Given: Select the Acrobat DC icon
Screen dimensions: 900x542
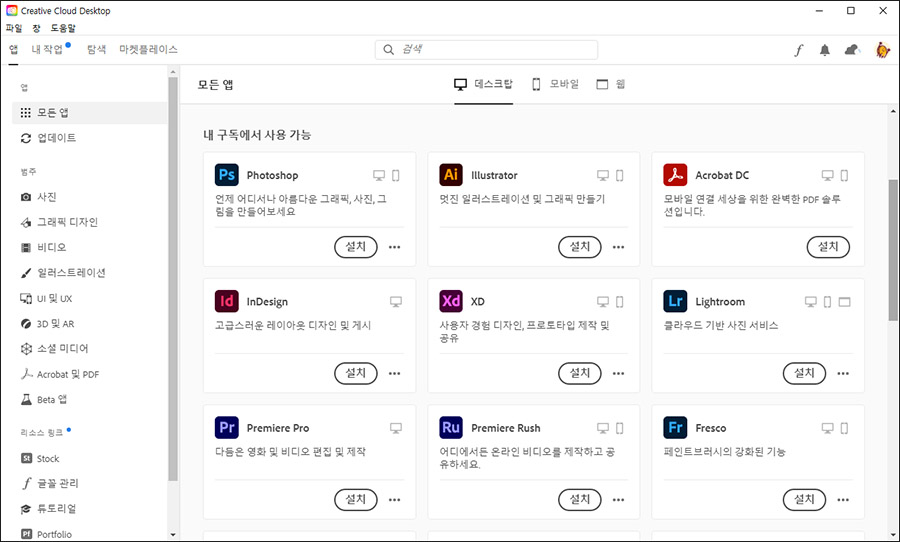Looking at the screenshot, I should [675, 175].
